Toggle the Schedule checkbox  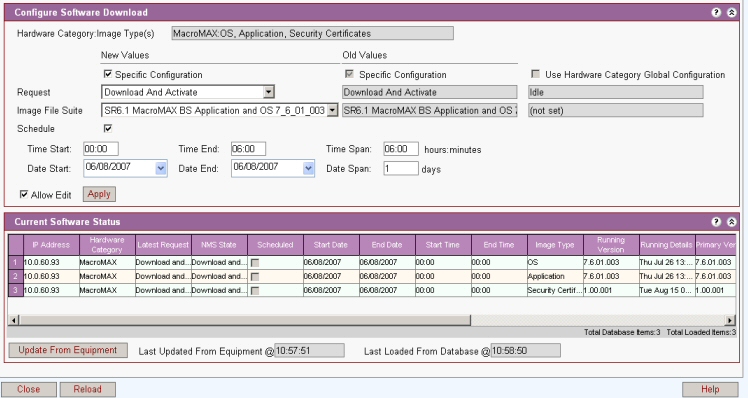click(108, 128)
